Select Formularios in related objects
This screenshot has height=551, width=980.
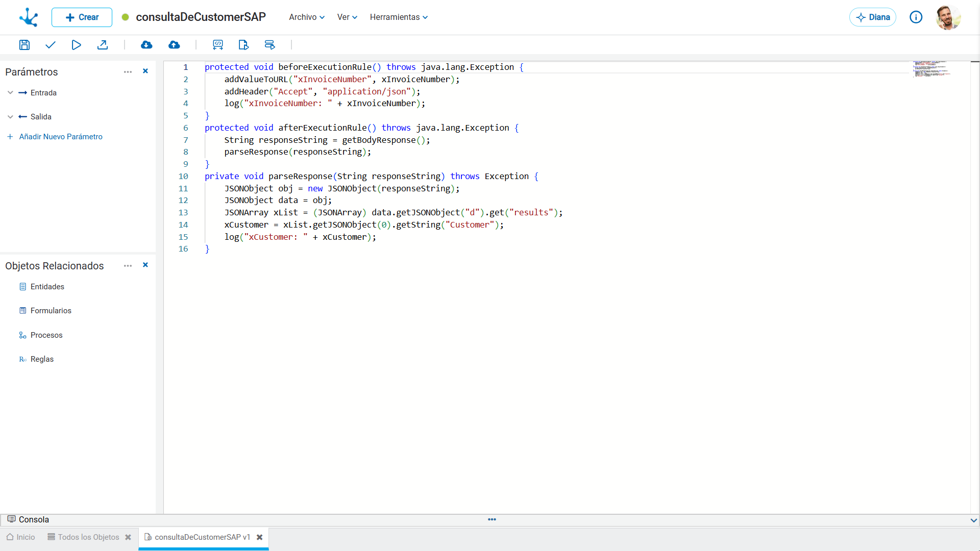[51, 311]
